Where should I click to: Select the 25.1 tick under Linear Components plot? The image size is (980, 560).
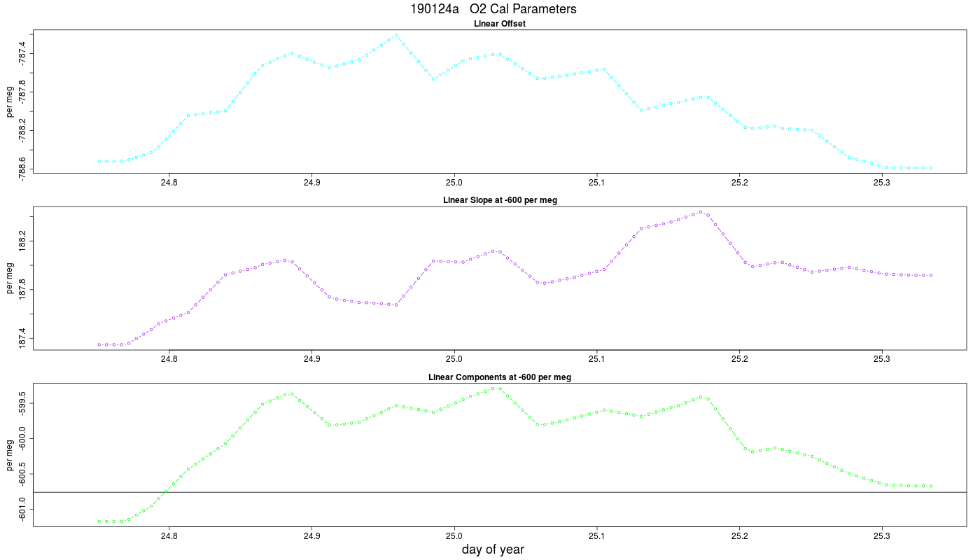coord(596,537)
